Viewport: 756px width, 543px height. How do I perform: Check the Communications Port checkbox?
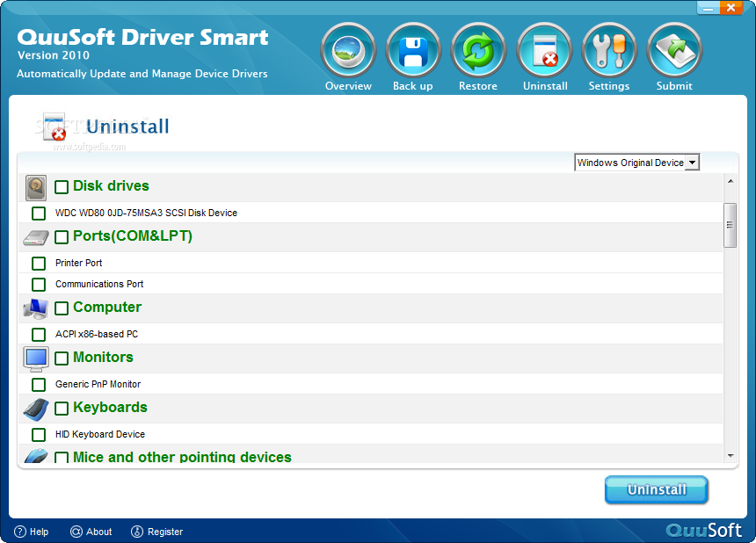coord(39,285)
